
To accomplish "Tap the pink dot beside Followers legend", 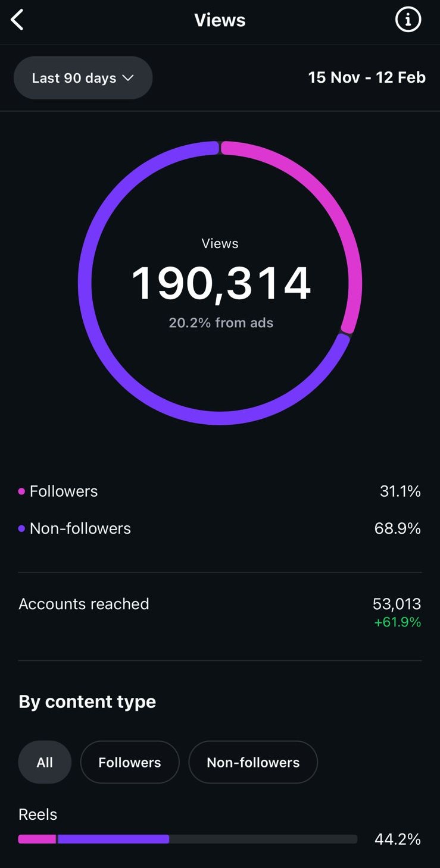I will (21, 491).
